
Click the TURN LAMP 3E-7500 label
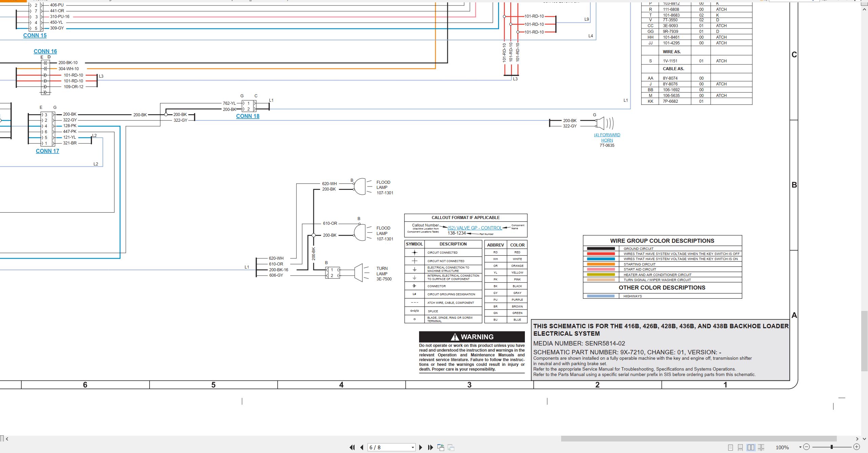tap(384, 274)
